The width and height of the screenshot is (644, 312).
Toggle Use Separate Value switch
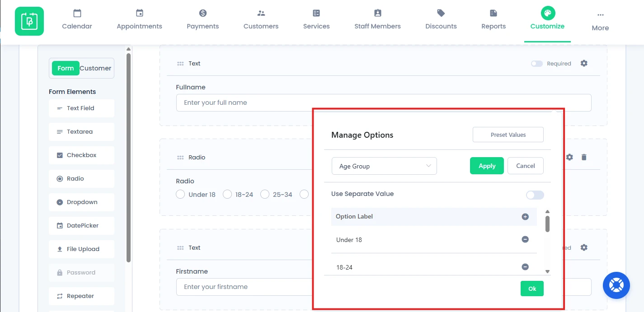tap(535, 195)
